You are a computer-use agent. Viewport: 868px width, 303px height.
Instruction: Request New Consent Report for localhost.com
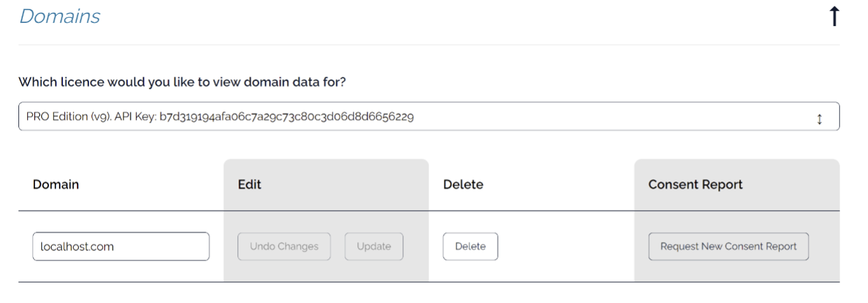[x=728, y=246]
